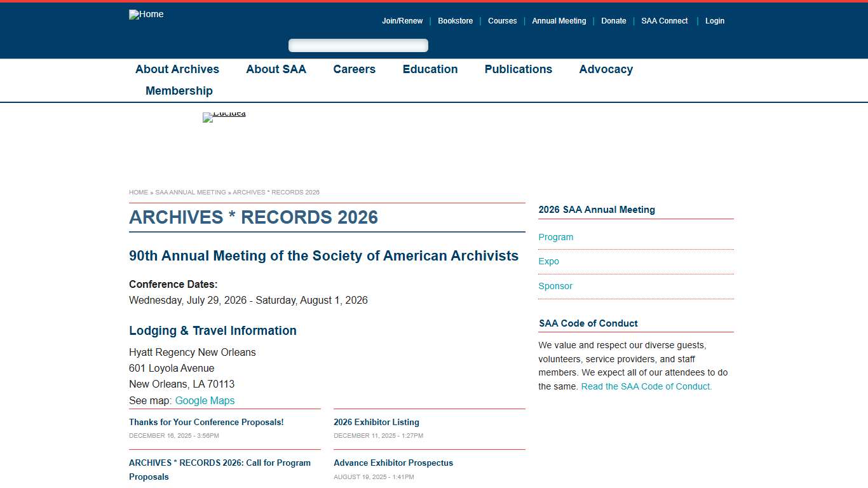Image resolution: width=868 pixels, height=488 pixels.
Task: Click inside the site search field
Action: [x=358, y=45]
